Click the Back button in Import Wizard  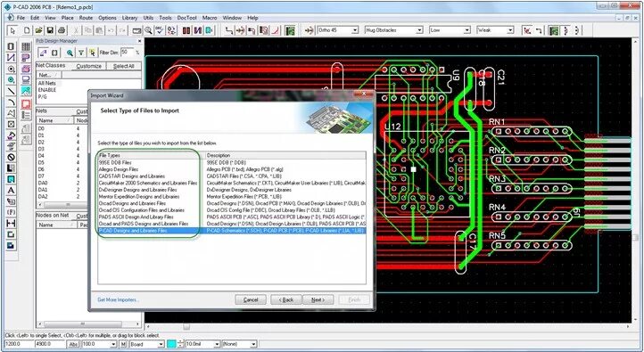coord(285,300)
